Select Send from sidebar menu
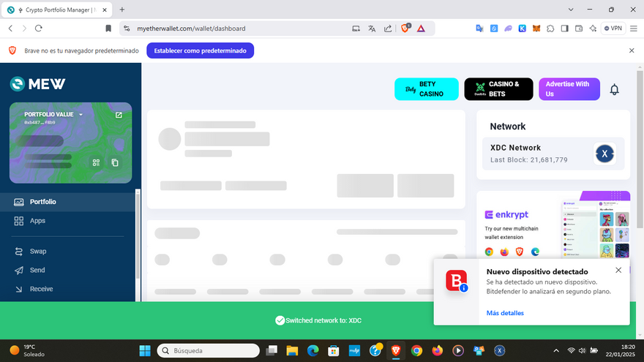Viewport: 644px width, 362px height. point(37,270)
